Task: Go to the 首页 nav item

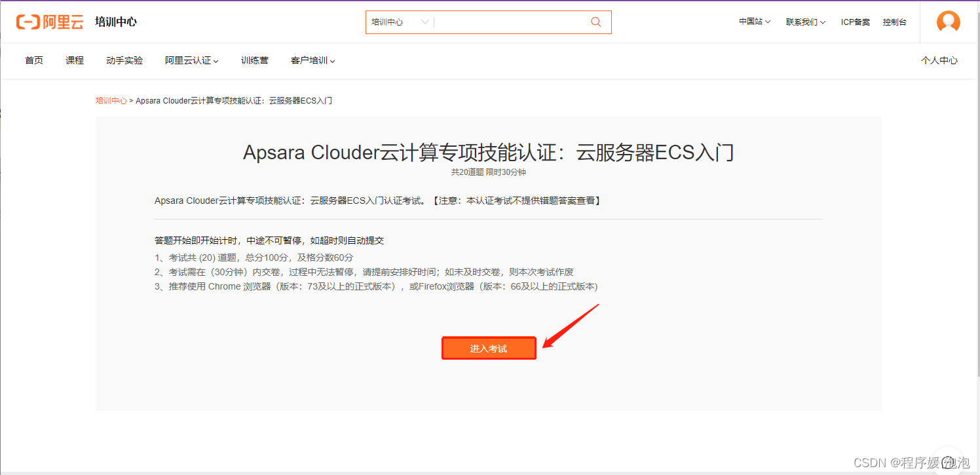Action: point(34,60)
